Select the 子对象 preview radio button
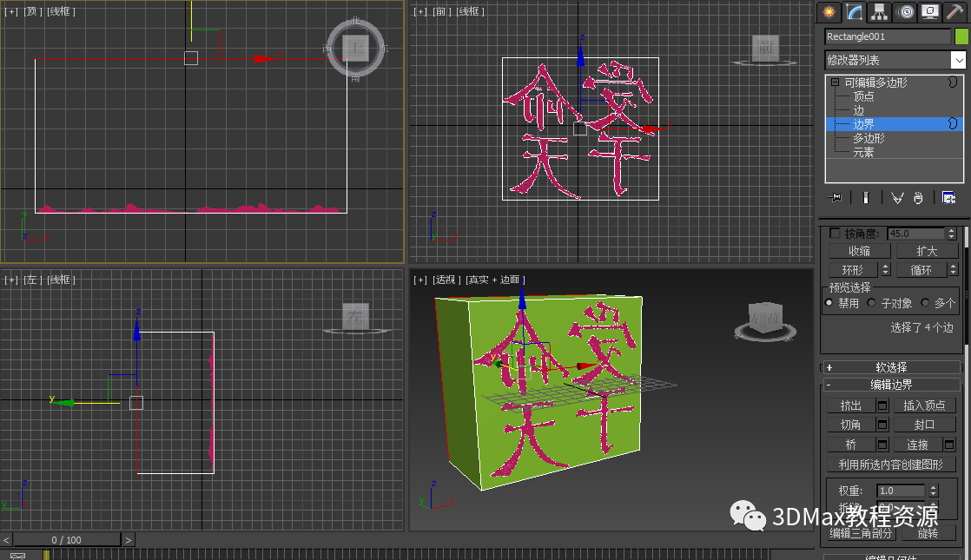Screen dimensions: 971x560 (x=871, y=303)
